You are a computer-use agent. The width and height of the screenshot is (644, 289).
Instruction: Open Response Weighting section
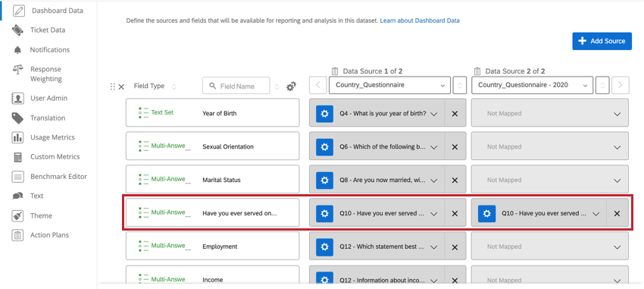click(x=46, y=74)
